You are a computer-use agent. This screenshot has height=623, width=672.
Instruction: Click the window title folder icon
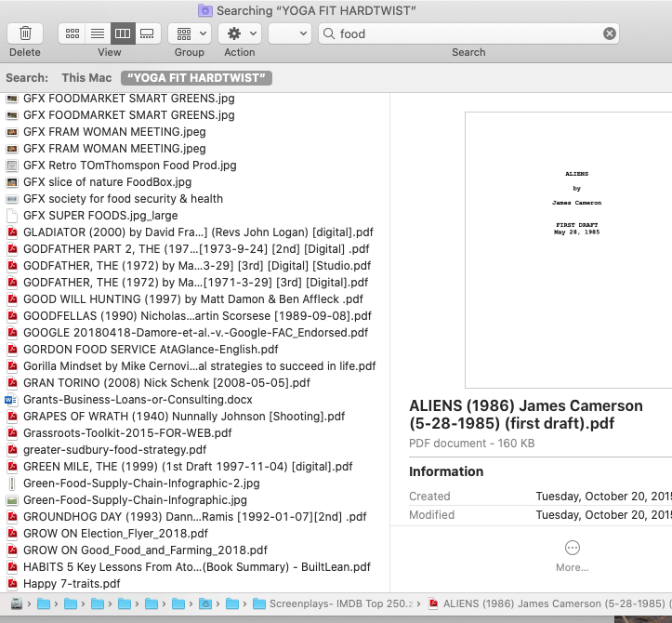coord(204,10)
